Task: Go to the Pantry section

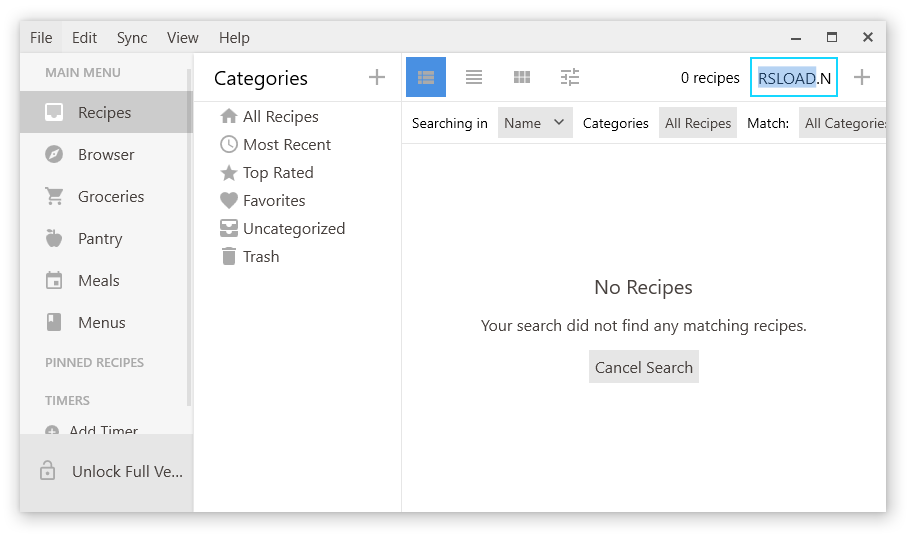Action: (100, 239)
